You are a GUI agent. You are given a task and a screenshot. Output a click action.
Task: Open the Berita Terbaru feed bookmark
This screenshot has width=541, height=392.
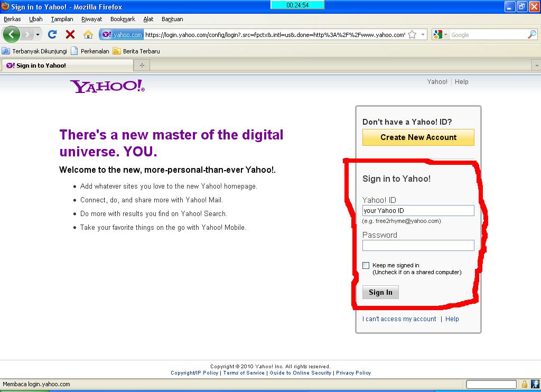tap(136, 51)
